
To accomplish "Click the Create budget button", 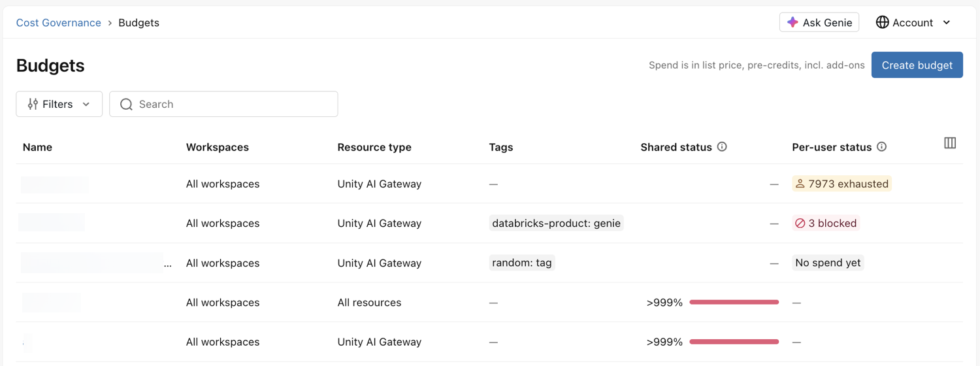I will point(917,65).
